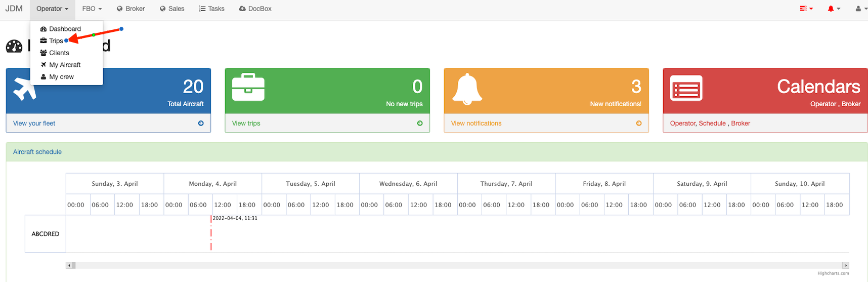Open the user account dropdown
This screenshot has width=868, height=282.
click(861, 9)
